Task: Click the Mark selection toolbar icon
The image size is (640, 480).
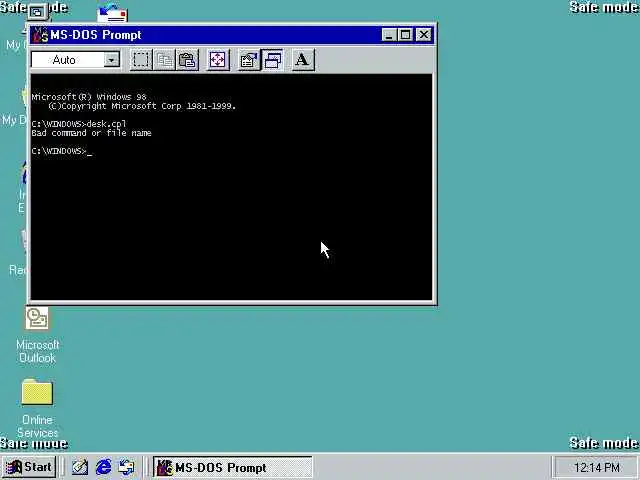Action: tap(141, 60)
